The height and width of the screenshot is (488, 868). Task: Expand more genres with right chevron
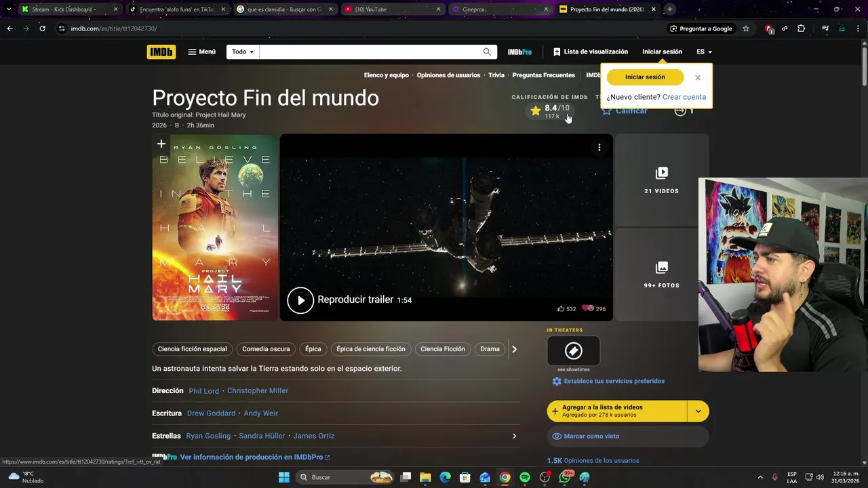click(514, 349)
